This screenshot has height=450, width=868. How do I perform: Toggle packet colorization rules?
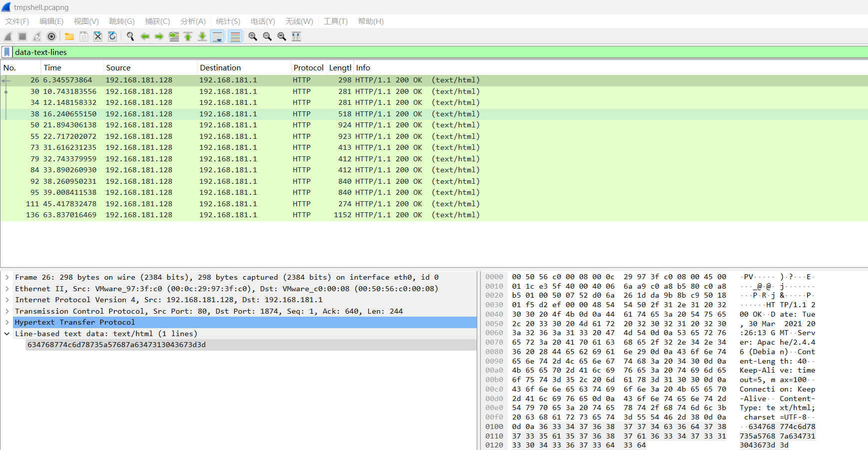click(x=235, y=36)
